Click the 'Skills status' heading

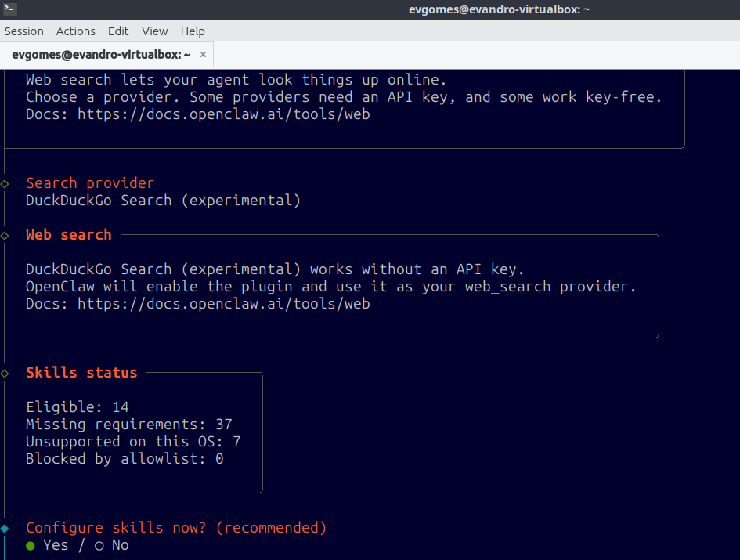coord(81,373)
